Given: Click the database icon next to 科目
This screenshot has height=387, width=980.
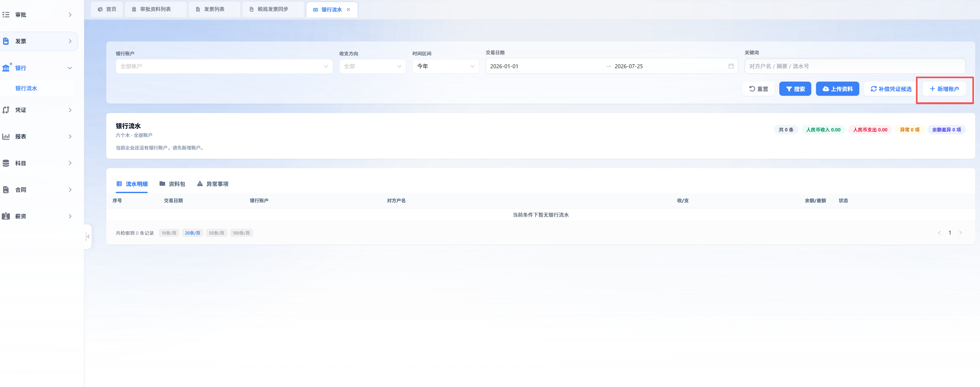Looking at the screenshot, I should pos(6,163).
